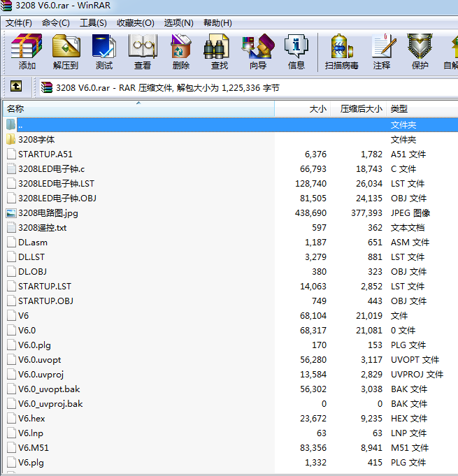The width and height of the screenshot is (458, 476).
Task: Click the Extract To (解压到) icon
Action: [66, 46]
